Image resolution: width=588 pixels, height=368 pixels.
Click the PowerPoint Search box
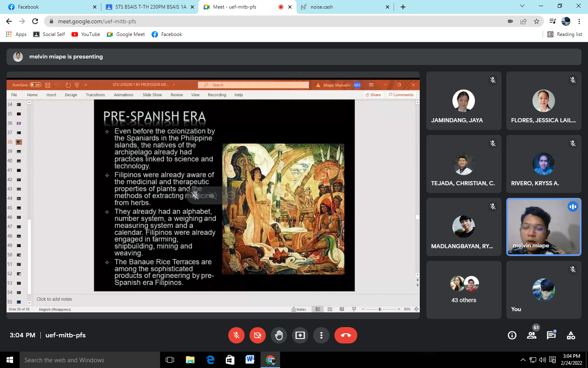[254, 85]
